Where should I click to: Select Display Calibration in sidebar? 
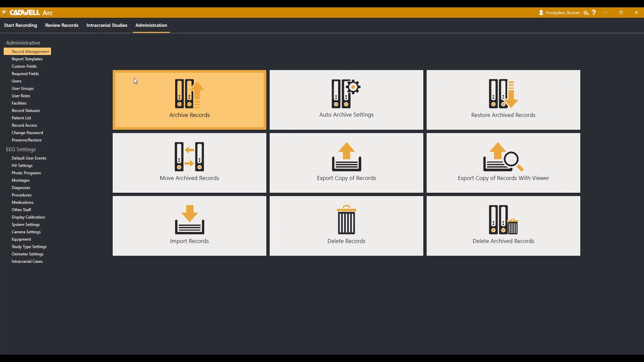28,217
